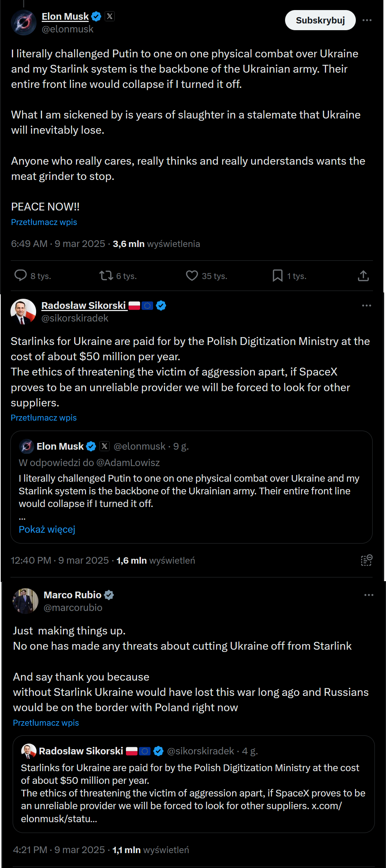Viewport: 386px width, 868px height.
Task: Translate Rubio's post via Przetłumacz wpis
Action: [46, 723]
